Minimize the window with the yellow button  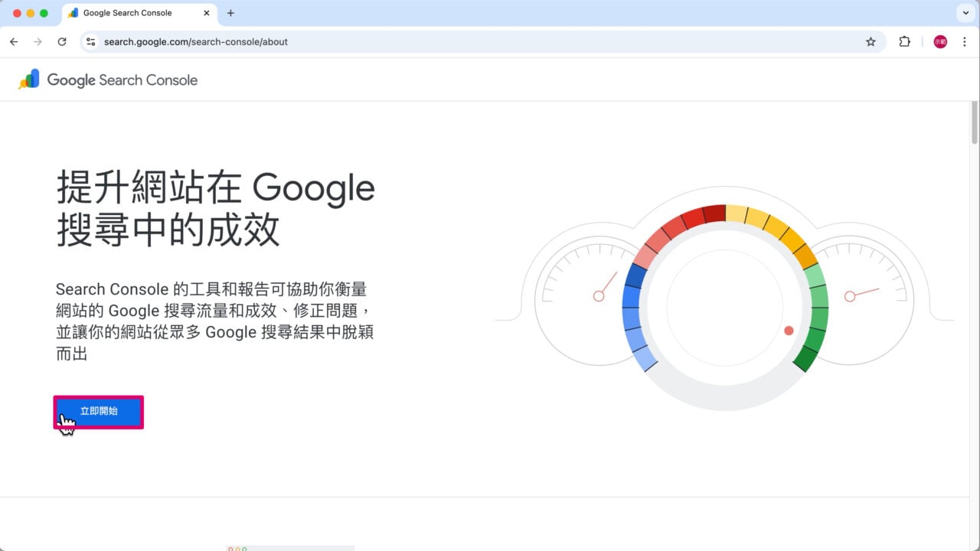pyautogui.click(x=31, y=13)
